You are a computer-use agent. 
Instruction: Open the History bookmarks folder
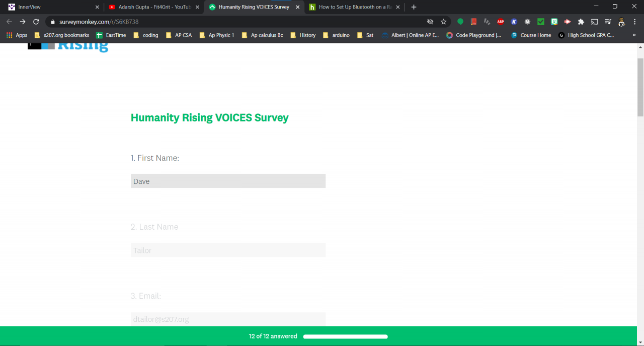tap(303, 35)
